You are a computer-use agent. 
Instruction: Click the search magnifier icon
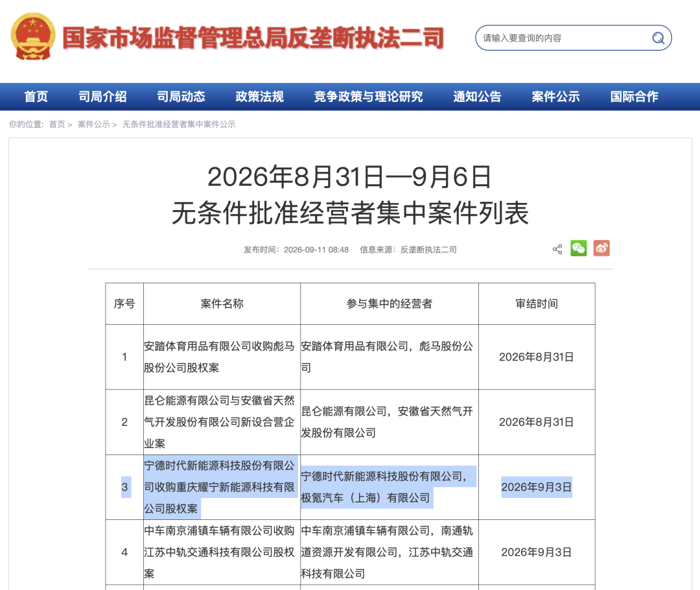tap(658, 38)
